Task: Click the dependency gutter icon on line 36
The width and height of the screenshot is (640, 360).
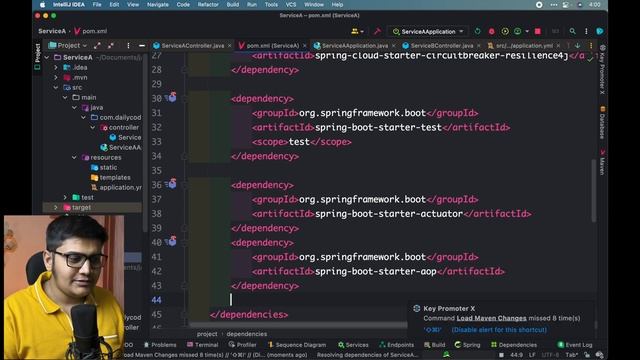Action: (x=172, y=184)
